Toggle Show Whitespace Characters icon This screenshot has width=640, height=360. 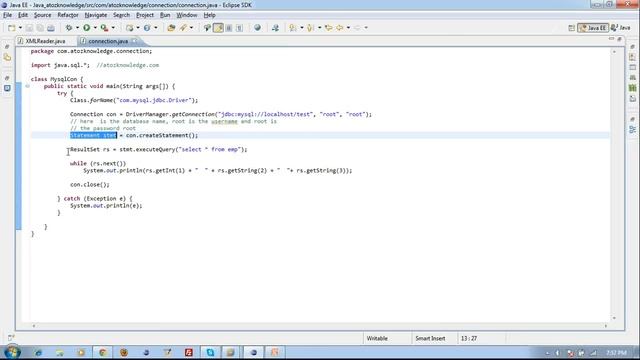[x=240, y=28]
